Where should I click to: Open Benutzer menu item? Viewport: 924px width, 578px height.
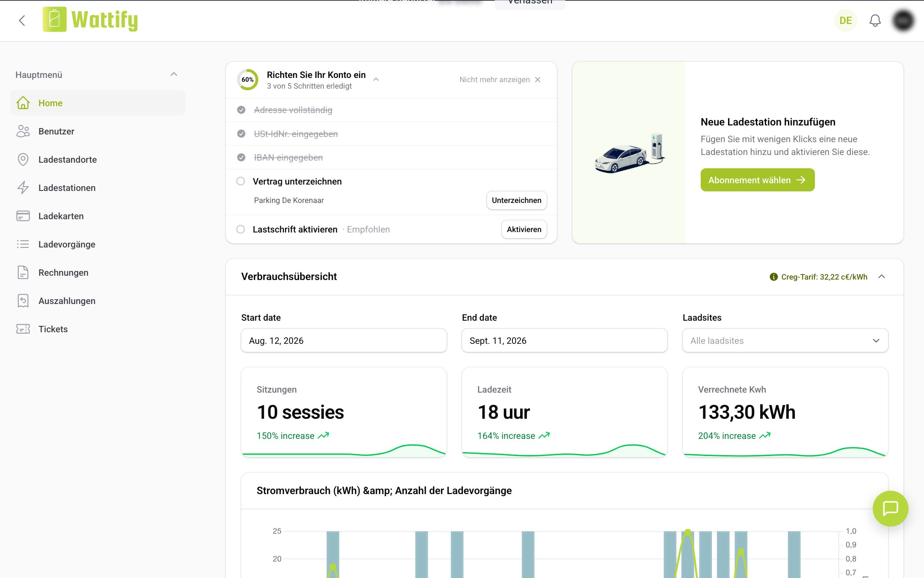coord(98,131)
